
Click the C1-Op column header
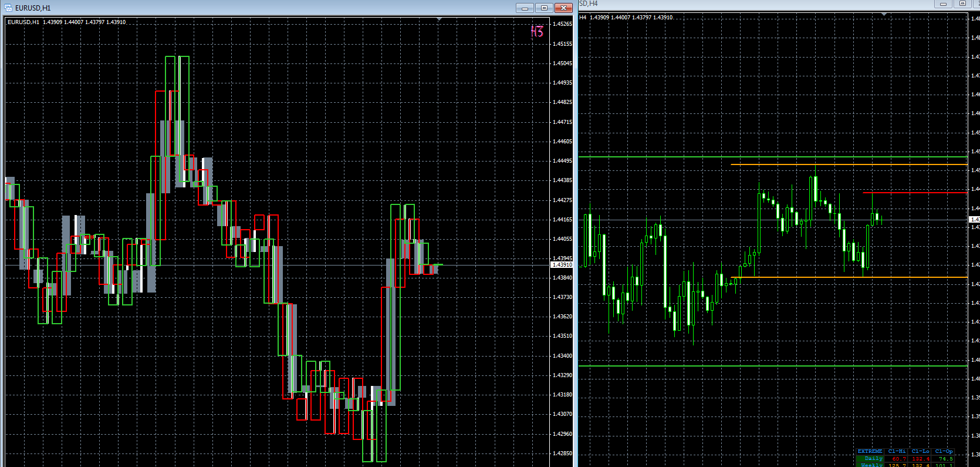[944, 451]
